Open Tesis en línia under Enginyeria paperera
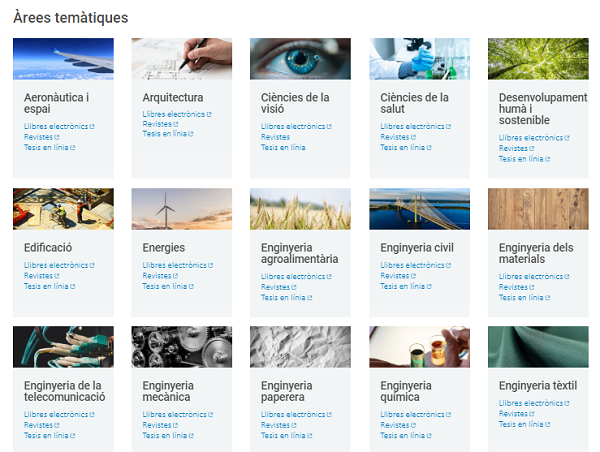The image size is (600, 452). [x=287, y=436]
